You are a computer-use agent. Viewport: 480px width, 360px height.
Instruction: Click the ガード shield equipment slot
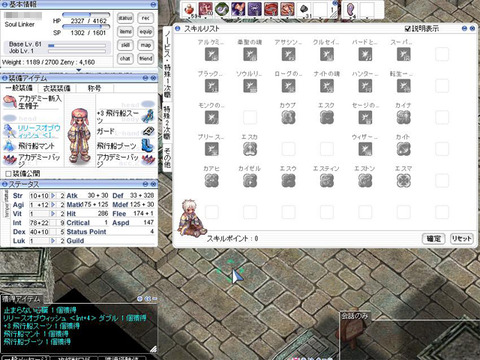tap(125, 131)
